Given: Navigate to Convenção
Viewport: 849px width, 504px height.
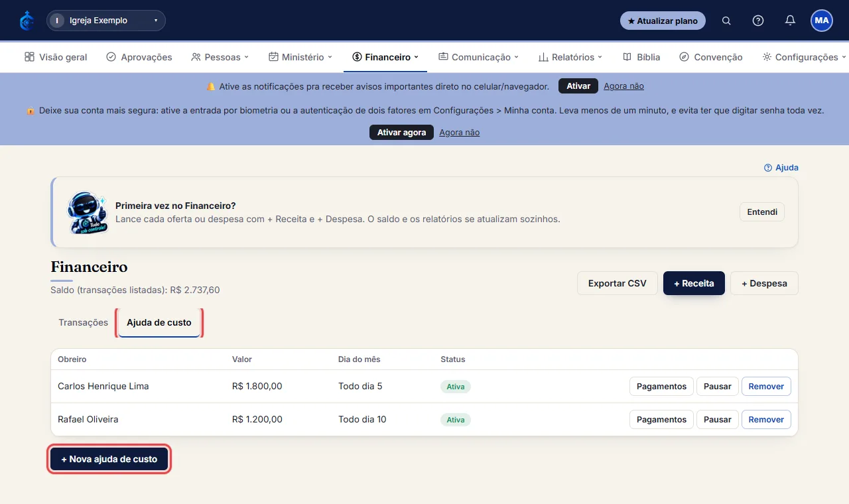Looking at the screenshot, I should (x=711, y=57).
